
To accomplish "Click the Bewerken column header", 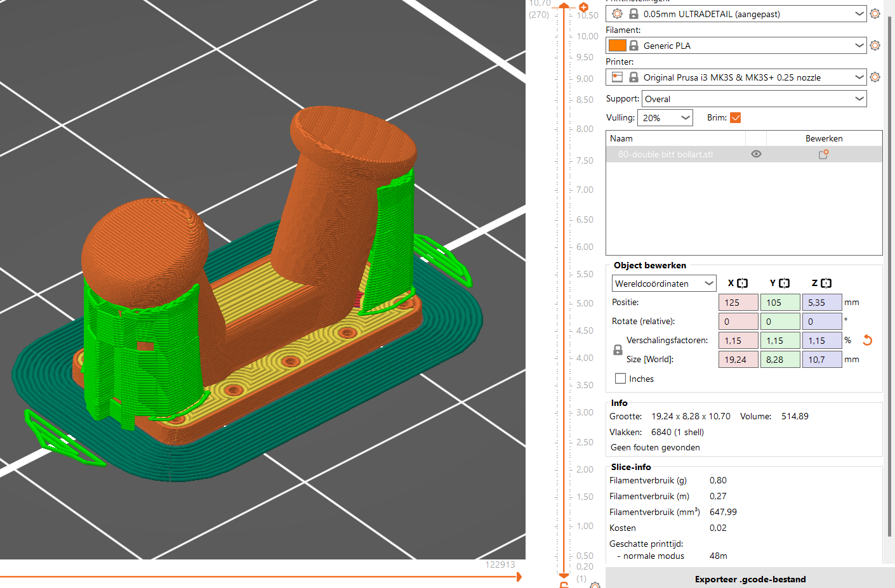I will pyautogui.click(x=824, y=138).
